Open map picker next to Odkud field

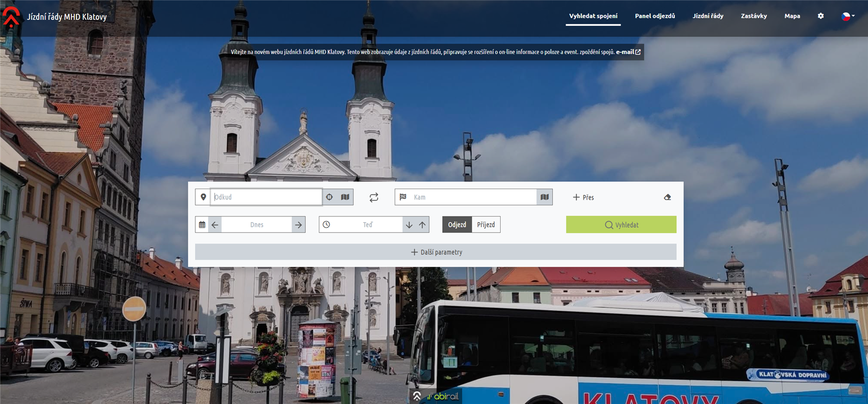[345, 197]
